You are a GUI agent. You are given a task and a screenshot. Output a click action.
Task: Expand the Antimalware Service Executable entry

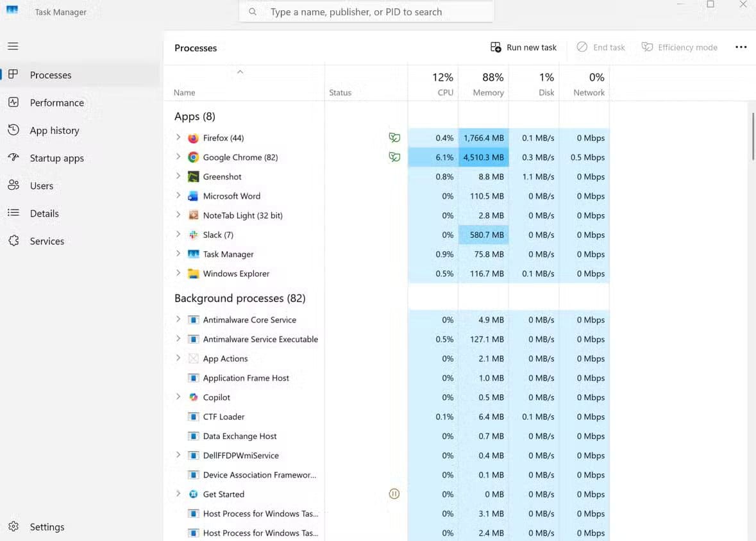(x=178, y=339)
